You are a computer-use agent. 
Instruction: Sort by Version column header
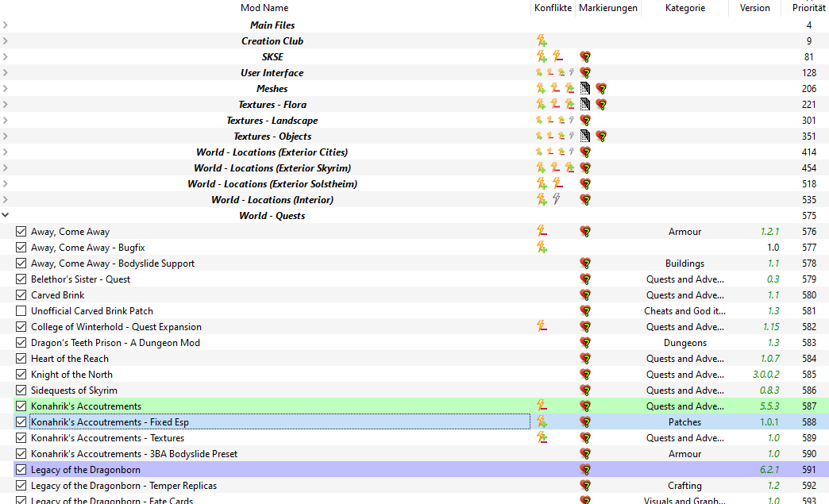click(754, 8)
